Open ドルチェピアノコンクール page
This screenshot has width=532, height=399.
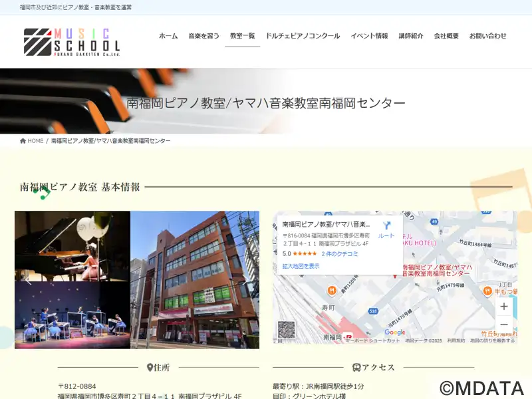(x=303, y=36)
